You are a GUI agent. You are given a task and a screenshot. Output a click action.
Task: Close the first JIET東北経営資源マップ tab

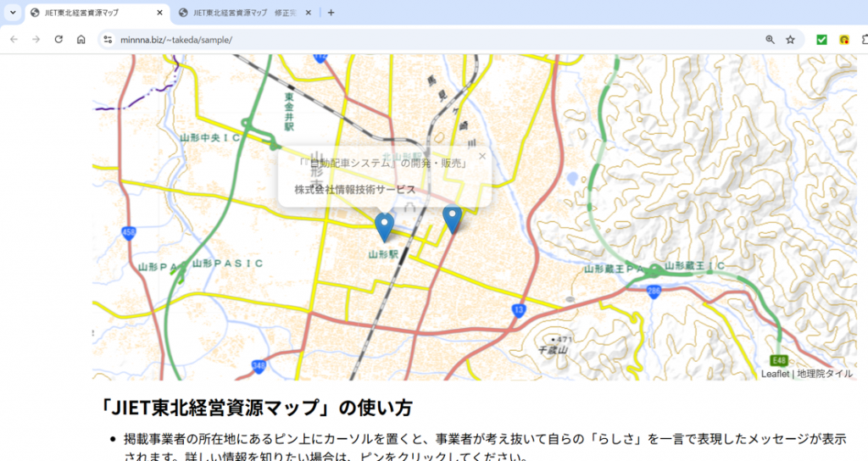coord(159,13)
